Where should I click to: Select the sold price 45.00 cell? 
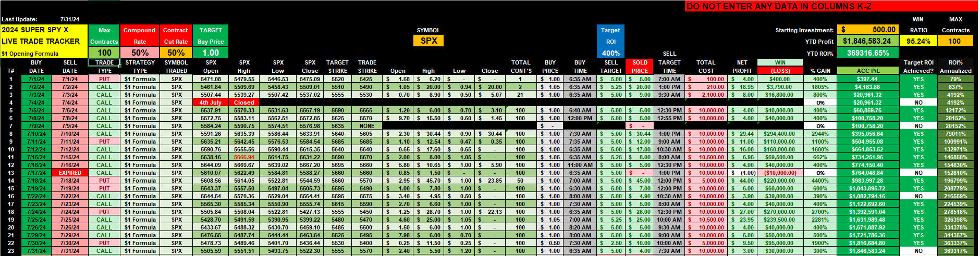pyautogui.click(x=640, y=181)
